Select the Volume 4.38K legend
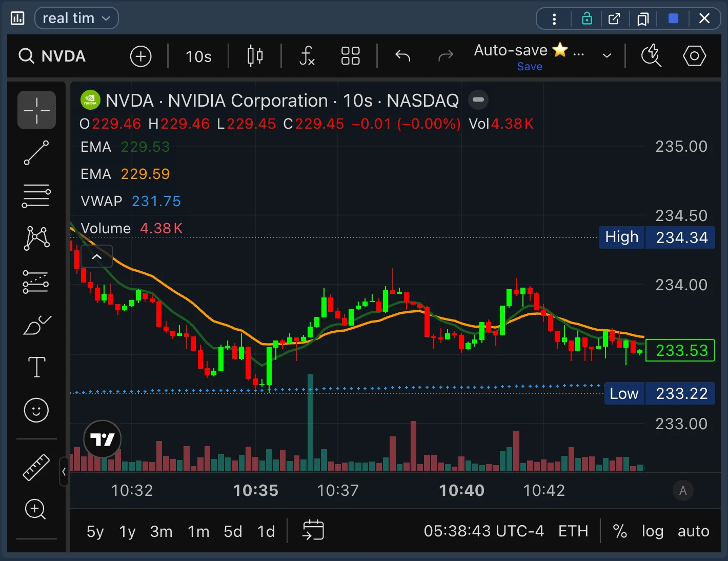The height and width of the screenshot is (561, 728). click(132, 228)
